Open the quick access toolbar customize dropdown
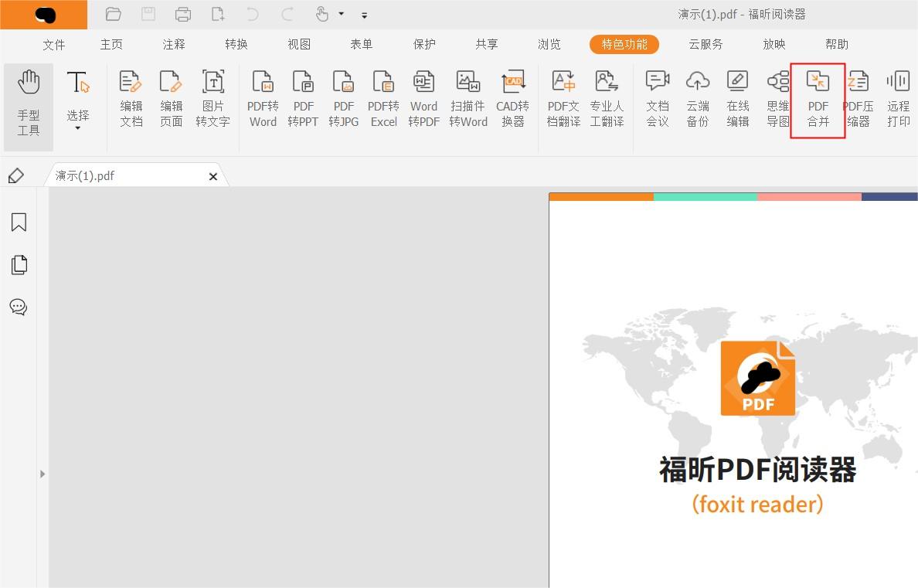 (364, 14)
